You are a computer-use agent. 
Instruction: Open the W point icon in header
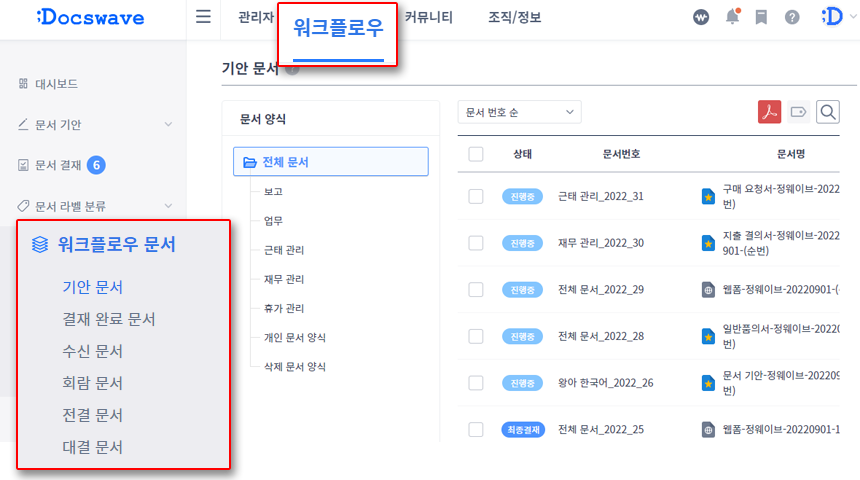click(x=701, y=18)
